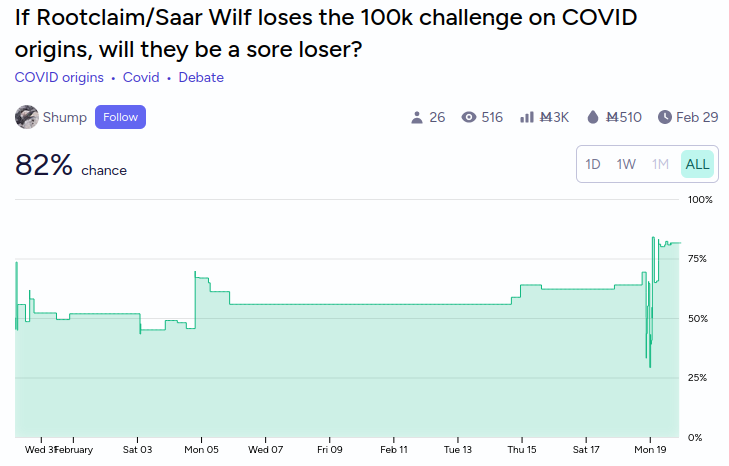Open the COVID origins topic link

tap(59, 77)
